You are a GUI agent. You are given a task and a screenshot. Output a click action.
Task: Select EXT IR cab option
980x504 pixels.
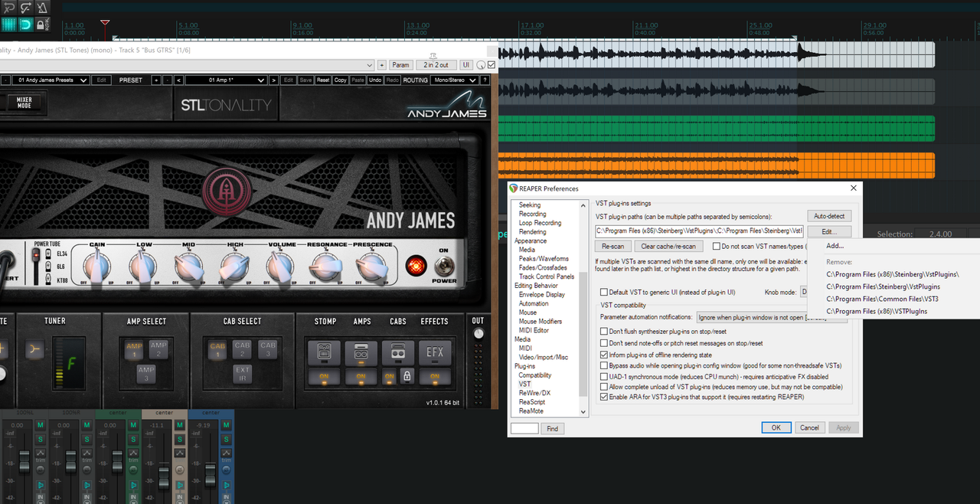tap(242, 373)
